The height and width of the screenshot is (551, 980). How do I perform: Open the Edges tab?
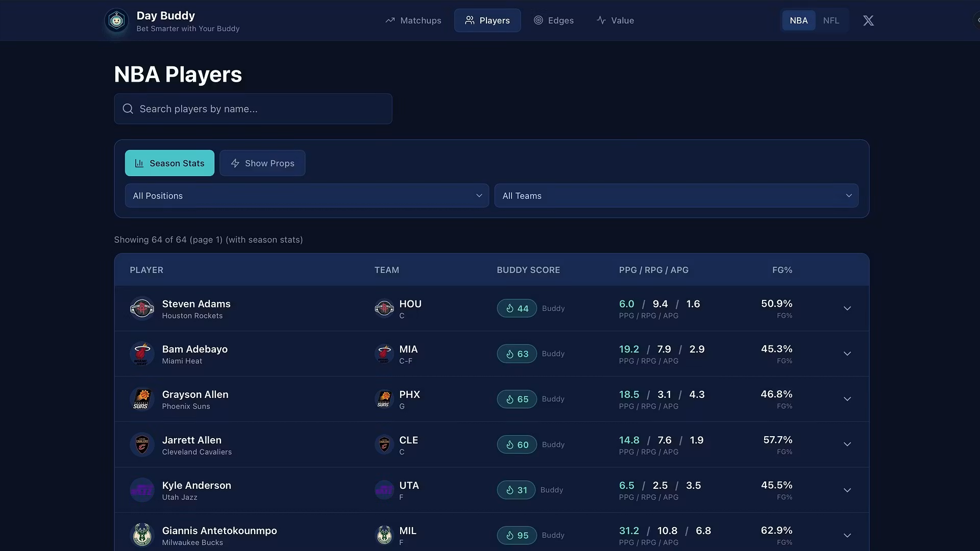point(554,20)
